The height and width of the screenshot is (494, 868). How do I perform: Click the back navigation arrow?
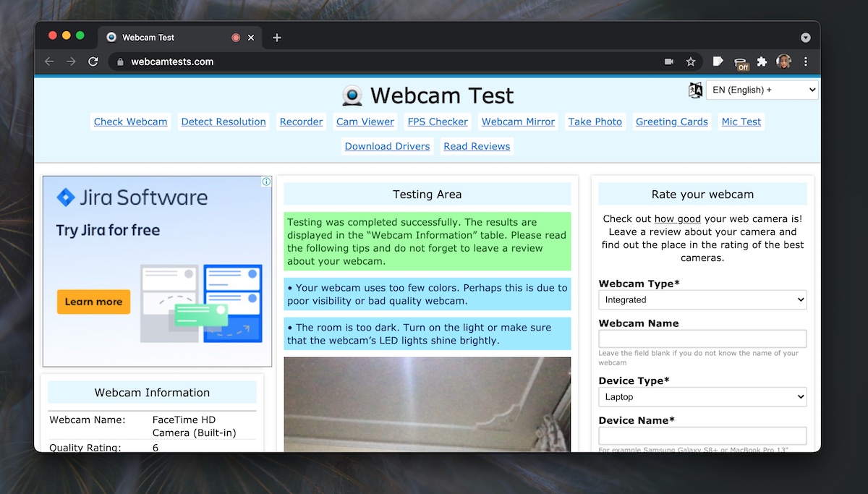click(x=49, y=61)
